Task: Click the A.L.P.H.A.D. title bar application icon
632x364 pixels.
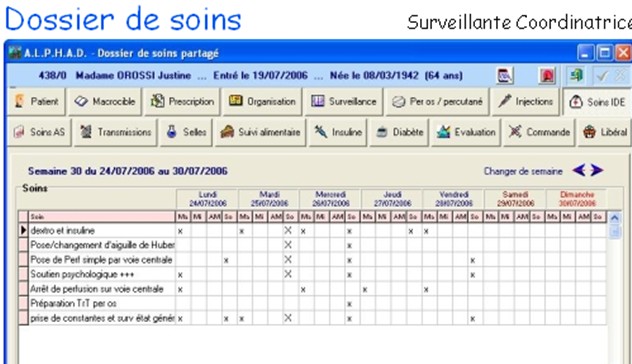Action: pos(15,53)
